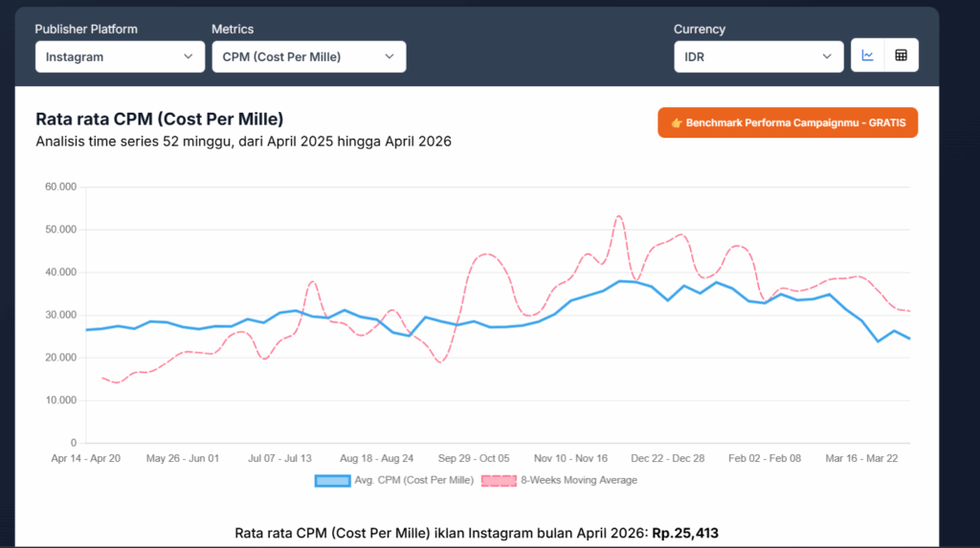Click the pink dashed moving average legend box
This screenshot has height=548, width=980.
tap(498, 480)
